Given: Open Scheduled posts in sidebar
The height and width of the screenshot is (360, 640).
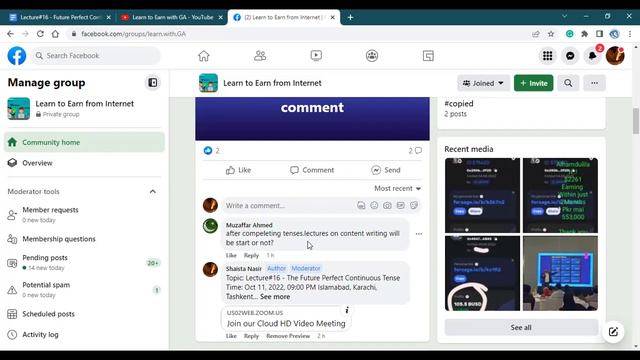Looking at the screenshot, I should (x=84, y=314).
